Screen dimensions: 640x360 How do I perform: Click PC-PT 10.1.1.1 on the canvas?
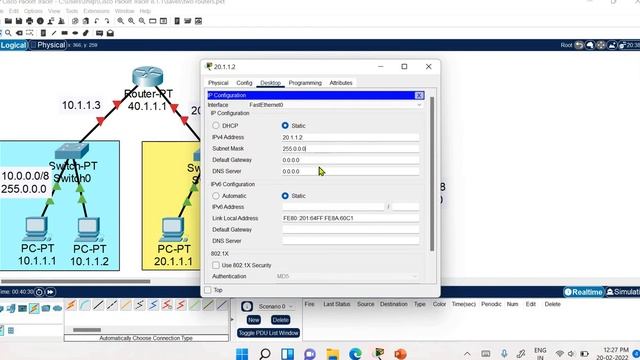(37, 229)
